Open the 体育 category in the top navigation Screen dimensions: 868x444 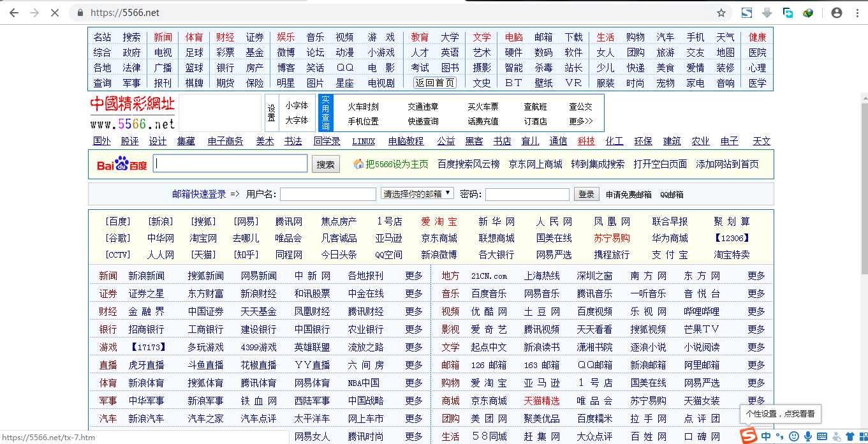click(x=195, y=37)
